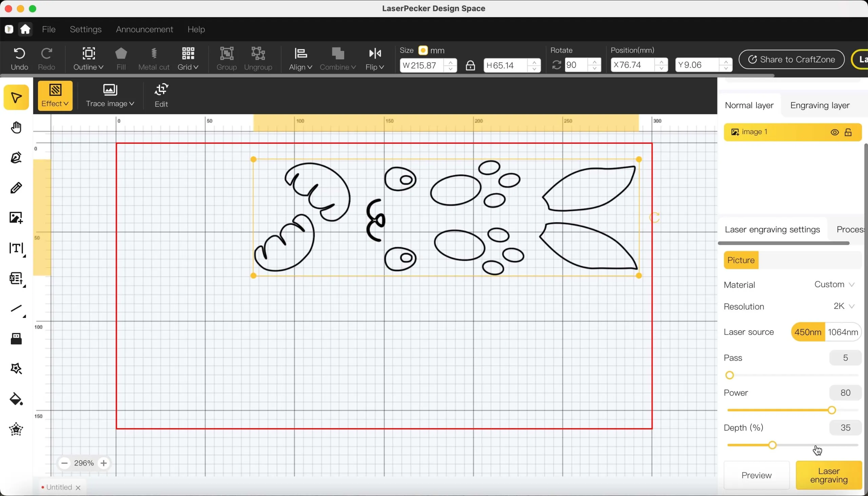Click the book icon beside Home
Image resolution: width=868 pixels, height=496 pixels.
[x=9, y=29]
